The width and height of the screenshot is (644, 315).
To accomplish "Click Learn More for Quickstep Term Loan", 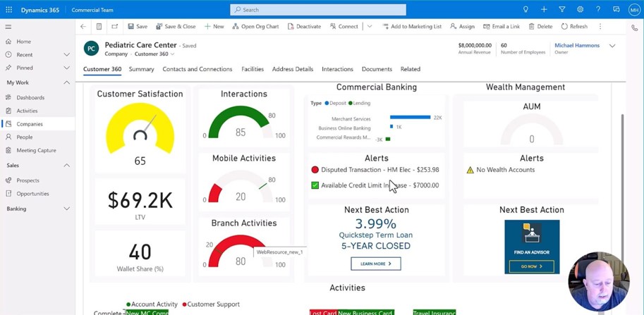I will click(x=376, y=264).
